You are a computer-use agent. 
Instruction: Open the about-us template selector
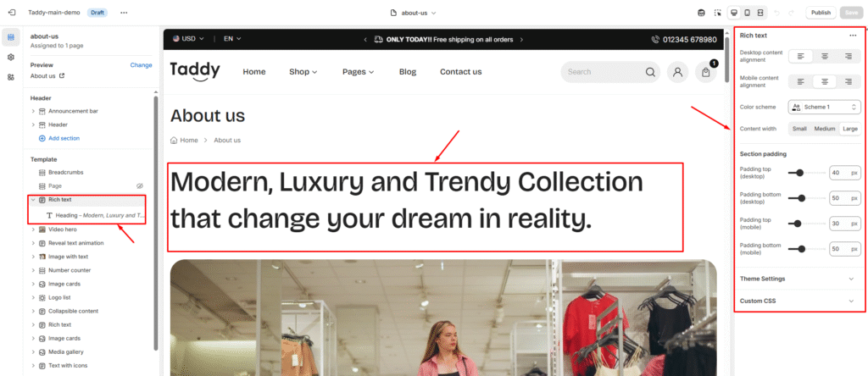point(413,13)
